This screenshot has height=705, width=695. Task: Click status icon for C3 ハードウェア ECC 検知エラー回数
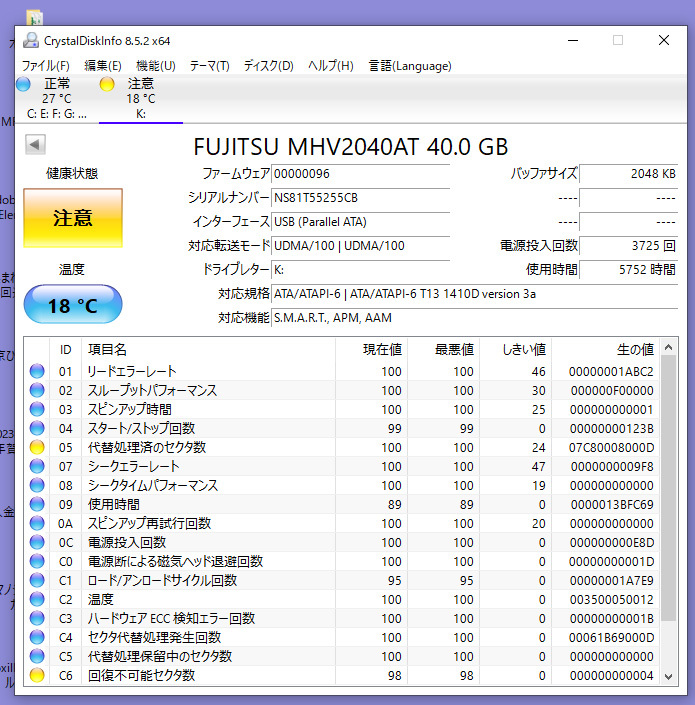coord(37,618)
